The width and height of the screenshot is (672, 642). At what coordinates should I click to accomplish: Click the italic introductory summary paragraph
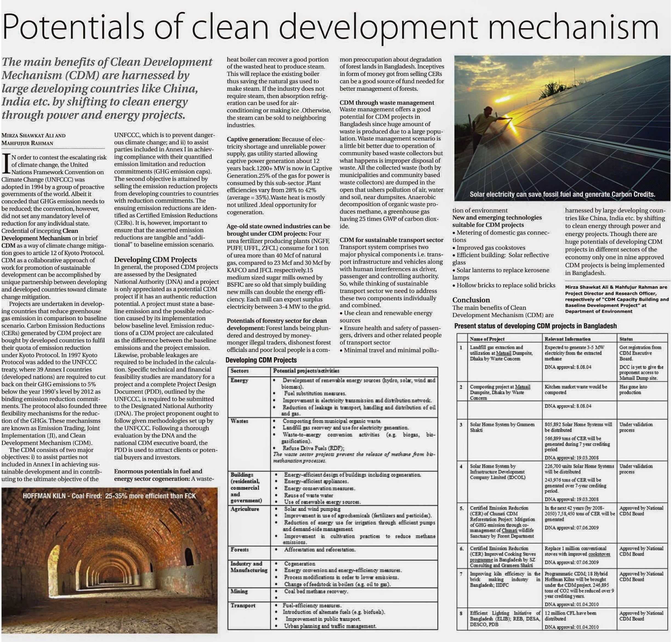click(107, 88)
